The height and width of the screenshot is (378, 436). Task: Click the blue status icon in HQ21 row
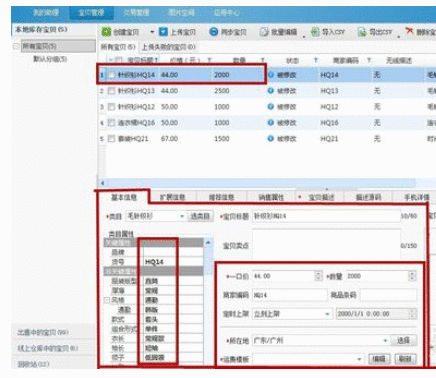271,139
